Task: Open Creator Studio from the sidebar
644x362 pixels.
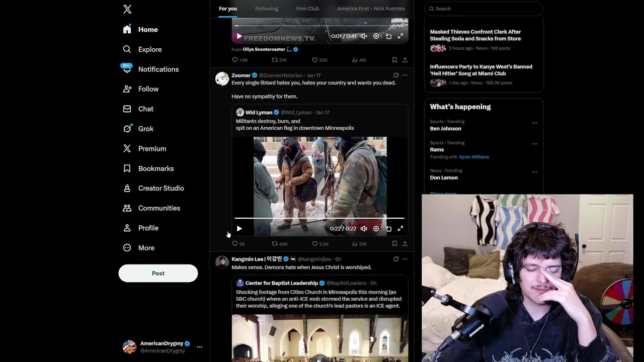Action: (153, 188)
